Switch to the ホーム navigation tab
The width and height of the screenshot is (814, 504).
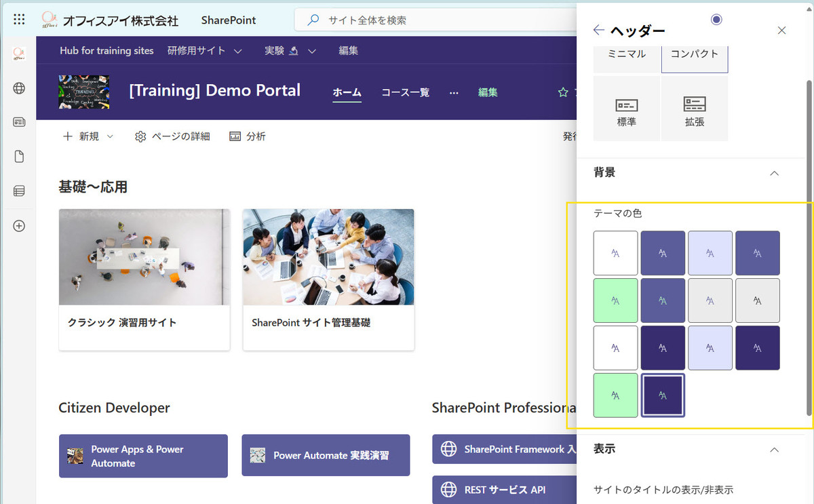(x=347, y=92)
